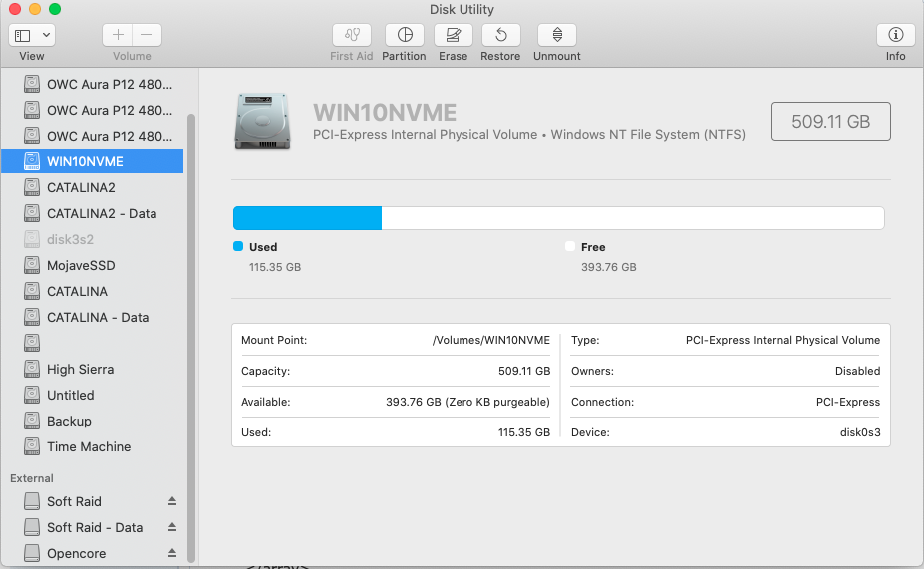Eject the Soft Raid volume
The height and width of the screenshot is (569, 924).
click(x=172, y=501)
